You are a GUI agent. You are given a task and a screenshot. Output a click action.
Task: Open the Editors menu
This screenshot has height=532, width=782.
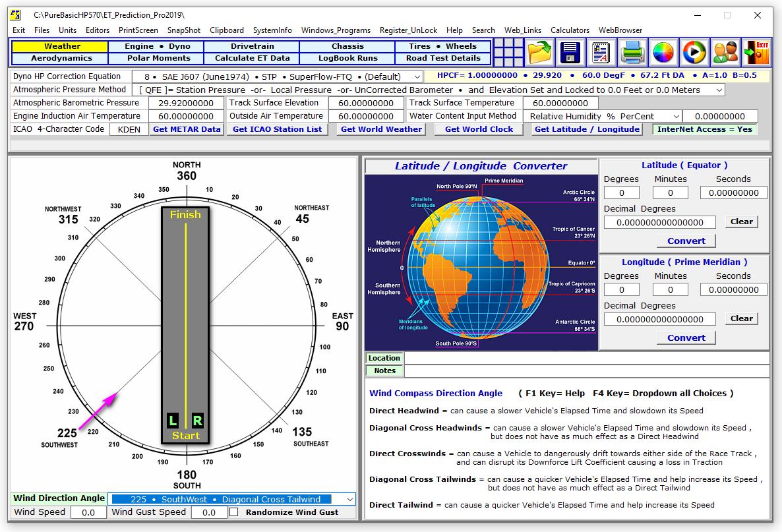[x=97, y=30]
